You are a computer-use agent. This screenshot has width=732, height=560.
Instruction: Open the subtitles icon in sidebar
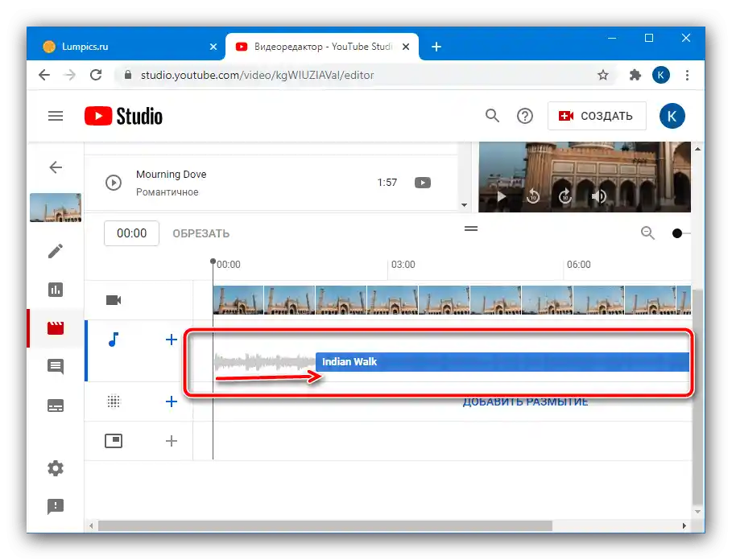click(x=56, y=406)
